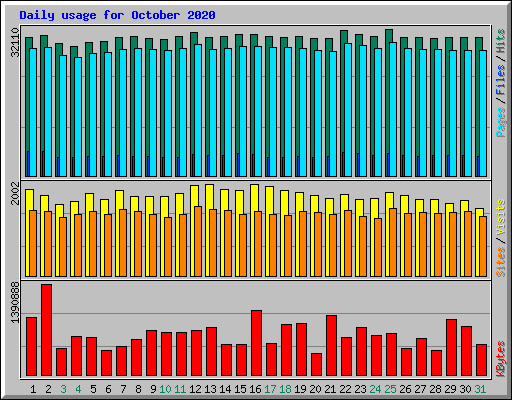This screenshot has width=512, height=400.
Task: Click the day 30 x-axis label
Action: [465, 389]
